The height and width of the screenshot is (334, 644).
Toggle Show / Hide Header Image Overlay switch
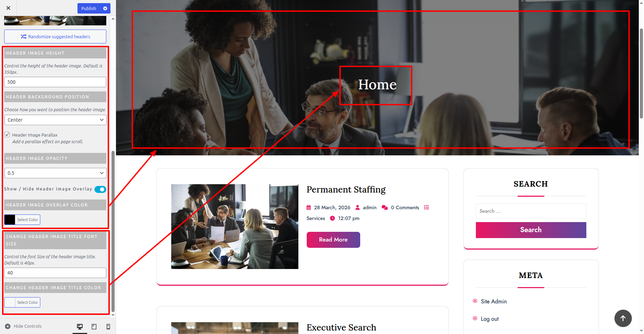(x=100, y=189)
